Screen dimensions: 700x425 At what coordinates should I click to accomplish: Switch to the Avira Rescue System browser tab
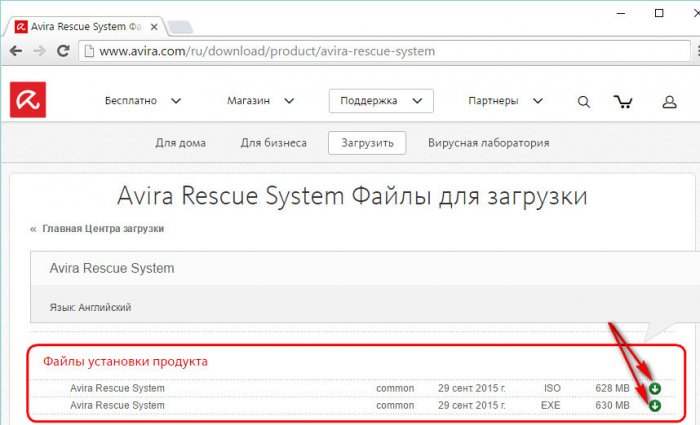pos(85,27)
